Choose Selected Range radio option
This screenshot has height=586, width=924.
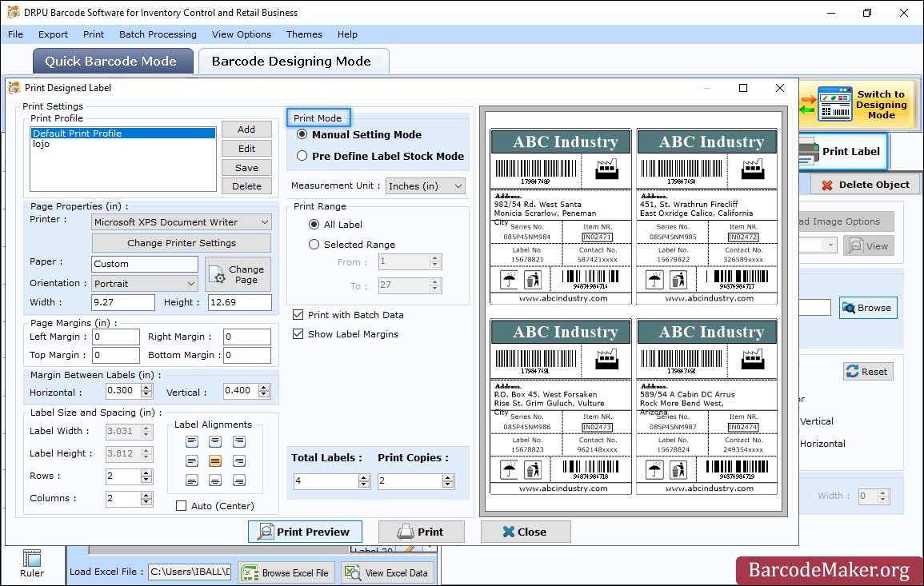(x=314, y=245)
